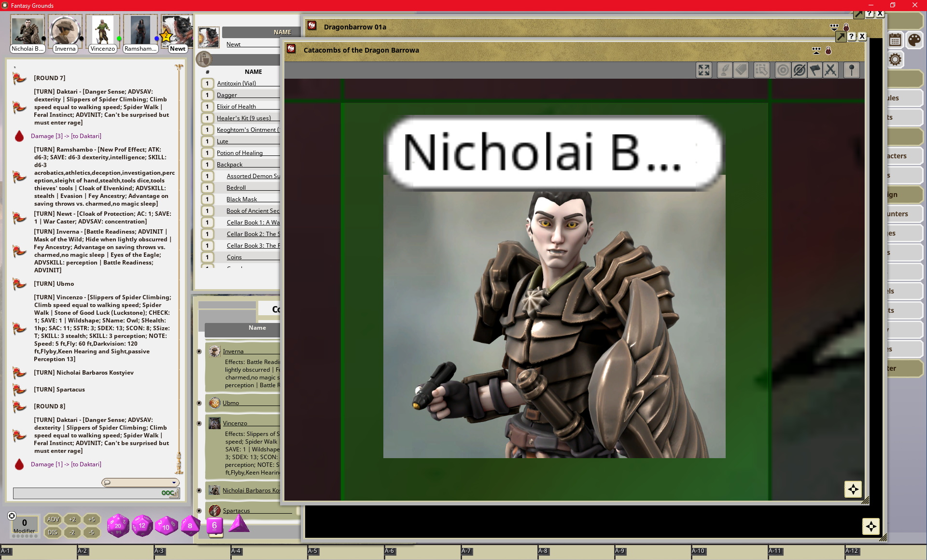
Task: Expand the Catacombs image toolbar collapse arrow
Action: pyautogui.click(x=816, y=50)
